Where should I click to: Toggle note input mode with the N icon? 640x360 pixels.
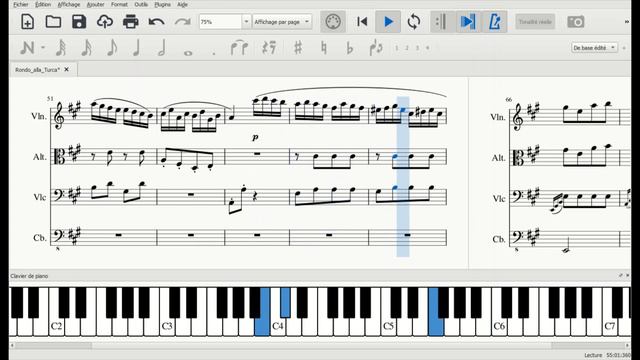tap(27, 48)
